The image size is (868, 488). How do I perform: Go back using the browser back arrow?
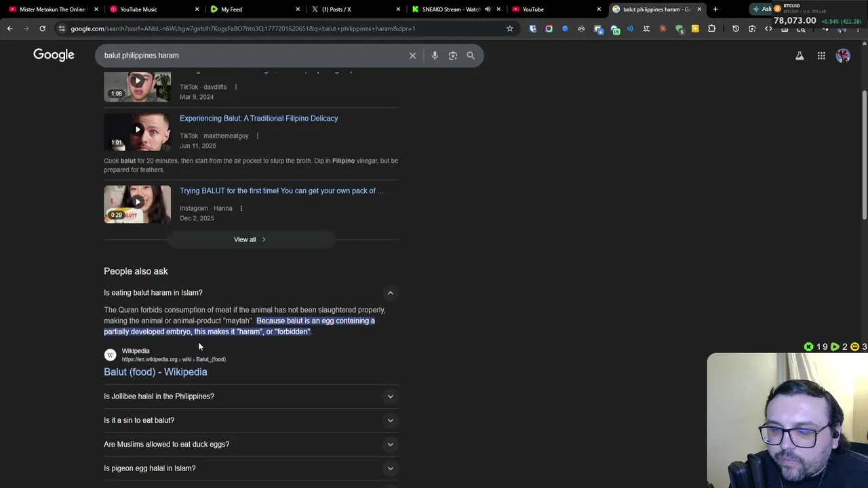pos(9,28)
